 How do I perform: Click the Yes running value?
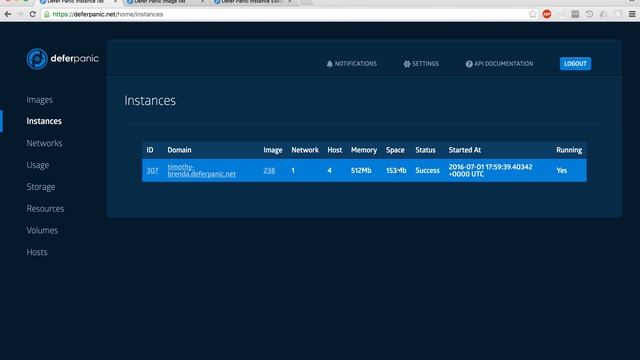pyautogui.click(x=562, y=170)
